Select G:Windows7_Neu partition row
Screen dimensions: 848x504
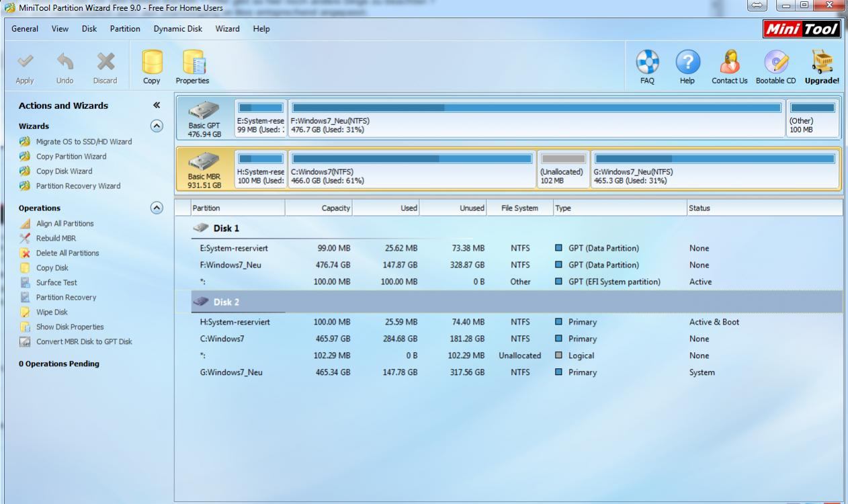[x=509, y=373]
